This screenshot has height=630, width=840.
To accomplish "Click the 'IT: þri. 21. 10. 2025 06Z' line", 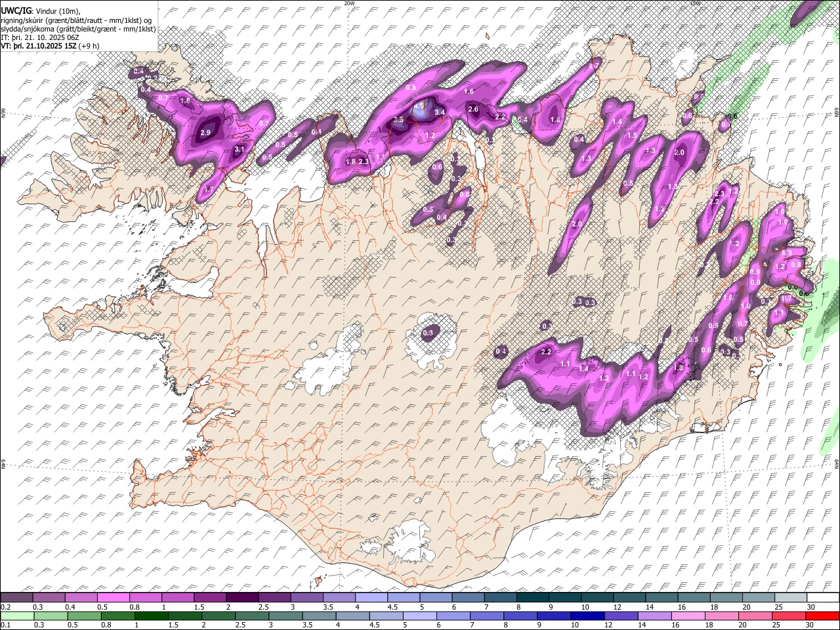I will [x=40, y=37].
